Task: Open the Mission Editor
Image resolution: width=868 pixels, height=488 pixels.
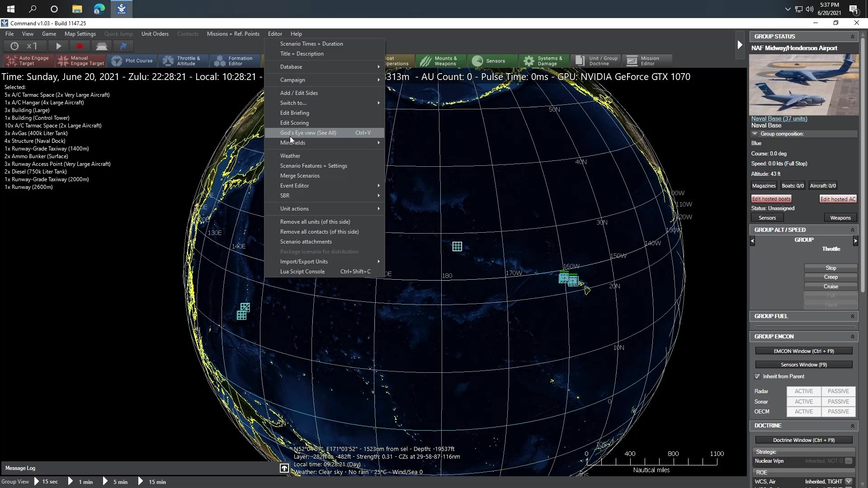Action: pyautogui.click(x=646, y=61)
